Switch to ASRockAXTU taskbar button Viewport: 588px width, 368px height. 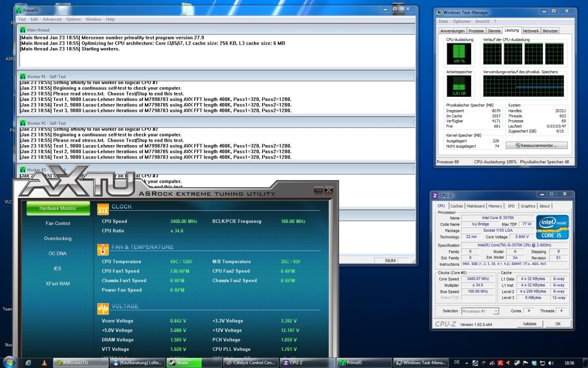[x=81, y=363]
